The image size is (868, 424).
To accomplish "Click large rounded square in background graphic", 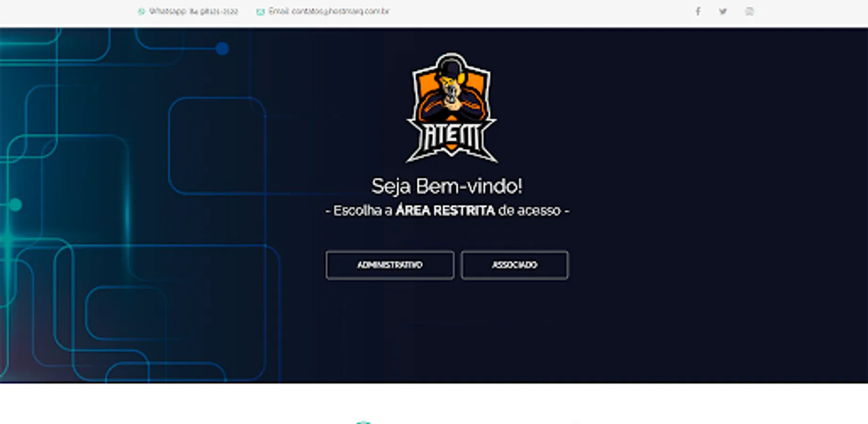I will [x=217, y=146].
